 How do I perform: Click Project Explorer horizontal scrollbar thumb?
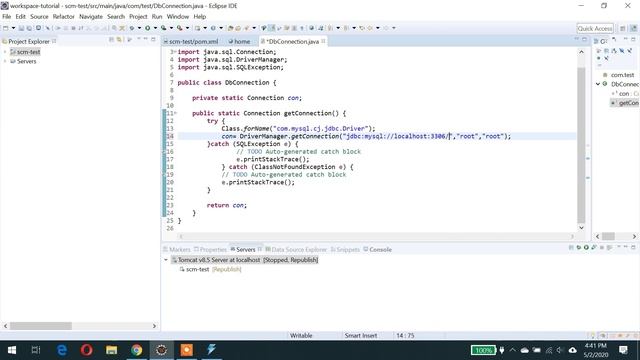coord(41,326)
